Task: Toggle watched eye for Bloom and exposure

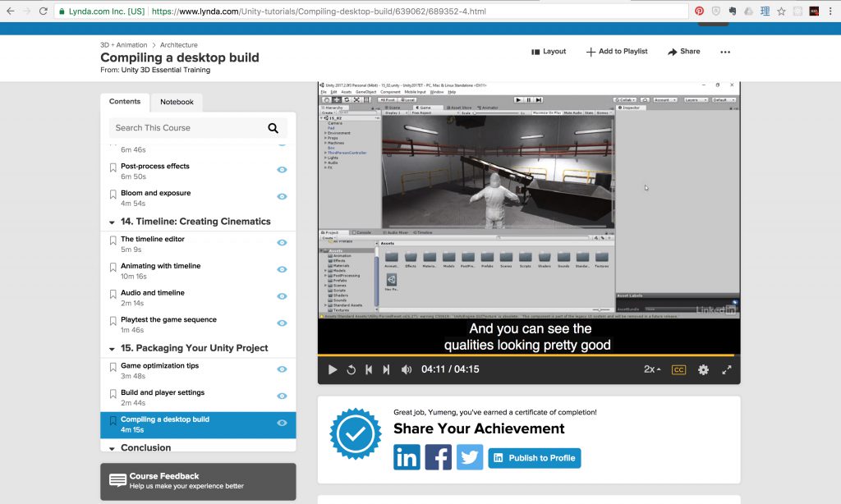Action: (282, 196)
